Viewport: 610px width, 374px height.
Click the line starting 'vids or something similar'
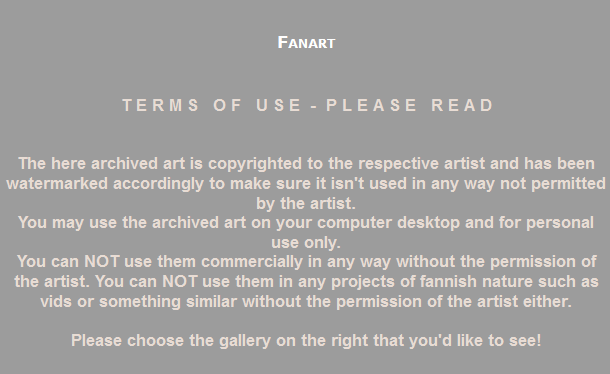pyautogui.click(x=306, y=302)
